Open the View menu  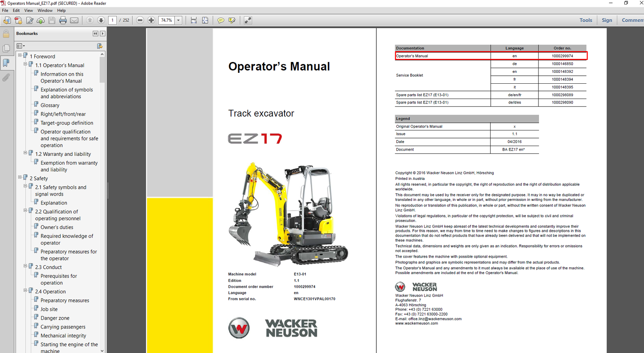pyautogui.click(x=29, y=10)
